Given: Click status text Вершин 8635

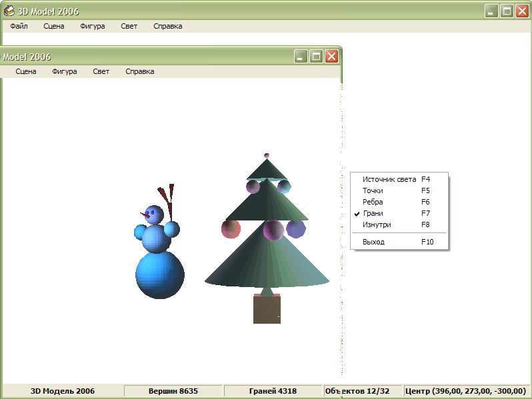Looking at the screenshot, I should pos(173,391).
